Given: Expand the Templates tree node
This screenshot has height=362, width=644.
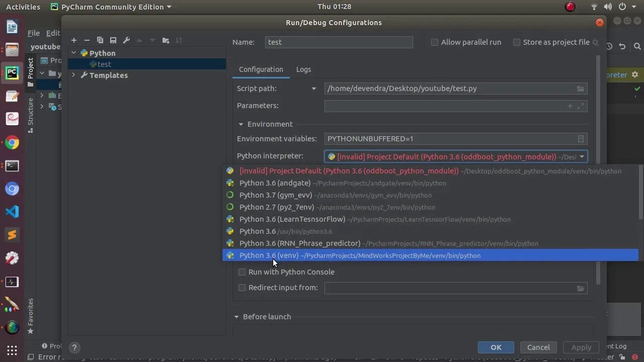Looking at the screenshot, I should [74, 75].
